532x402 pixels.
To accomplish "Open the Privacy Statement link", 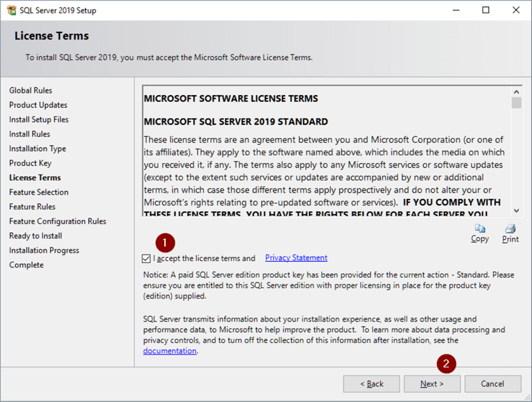I will [296, 258].
